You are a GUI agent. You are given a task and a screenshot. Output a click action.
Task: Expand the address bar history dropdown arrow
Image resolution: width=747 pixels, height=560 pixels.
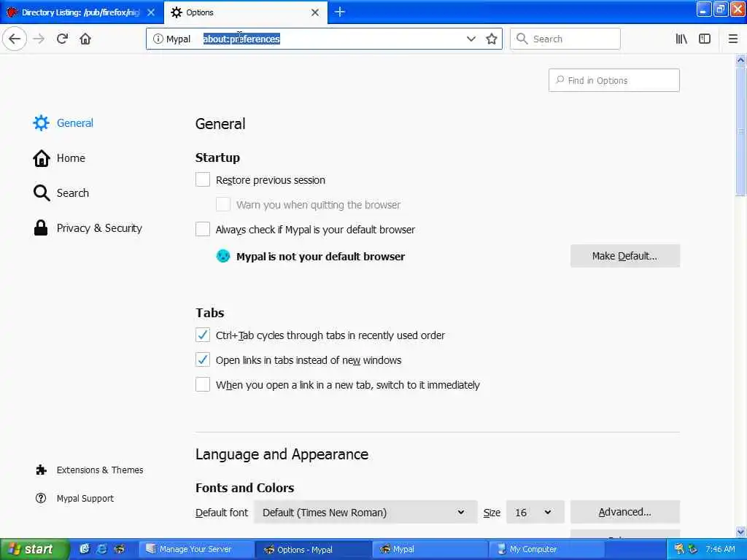pos(471,39)
